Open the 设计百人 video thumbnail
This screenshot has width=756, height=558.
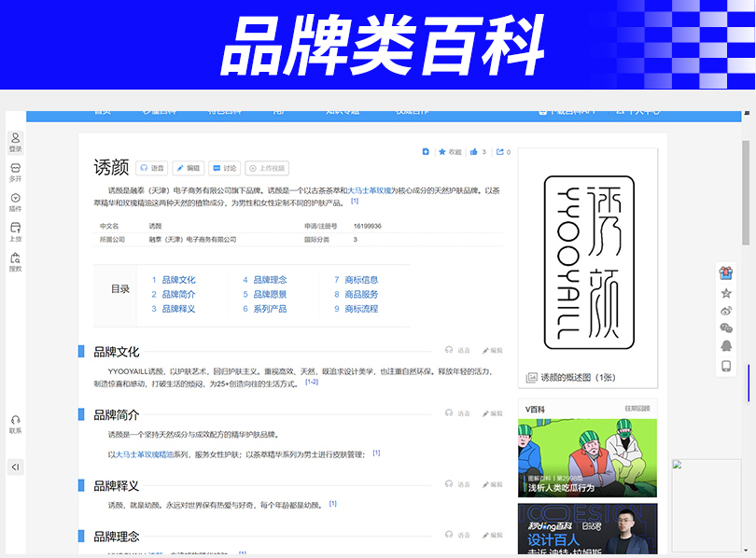point(587,528)
